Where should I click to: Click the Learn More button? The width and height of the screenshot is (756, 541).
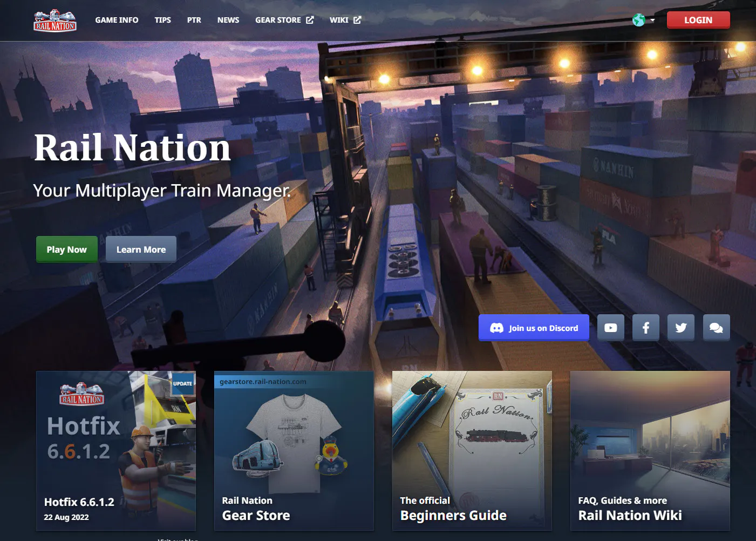(x=141, y=249)
